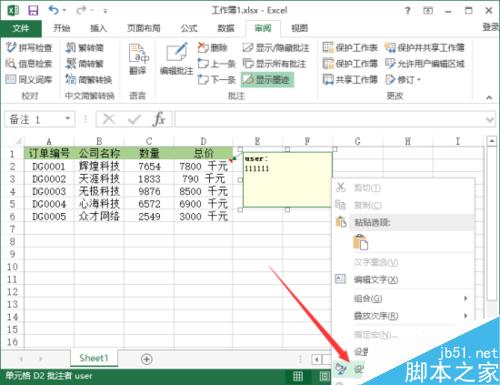Click the formula bar cancel X icon

[109, 119]
